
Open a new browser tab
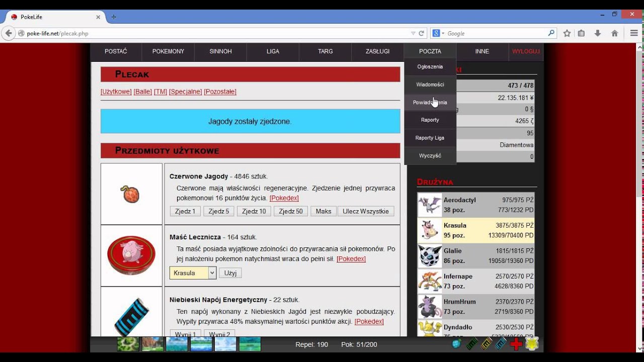pyautogui.click(x=114, y=17)
